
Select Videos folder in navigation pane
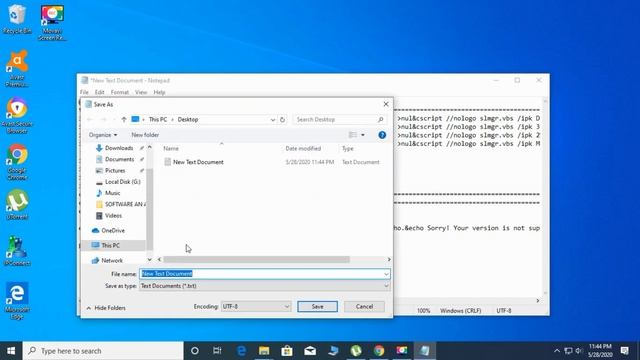point(113,216)
